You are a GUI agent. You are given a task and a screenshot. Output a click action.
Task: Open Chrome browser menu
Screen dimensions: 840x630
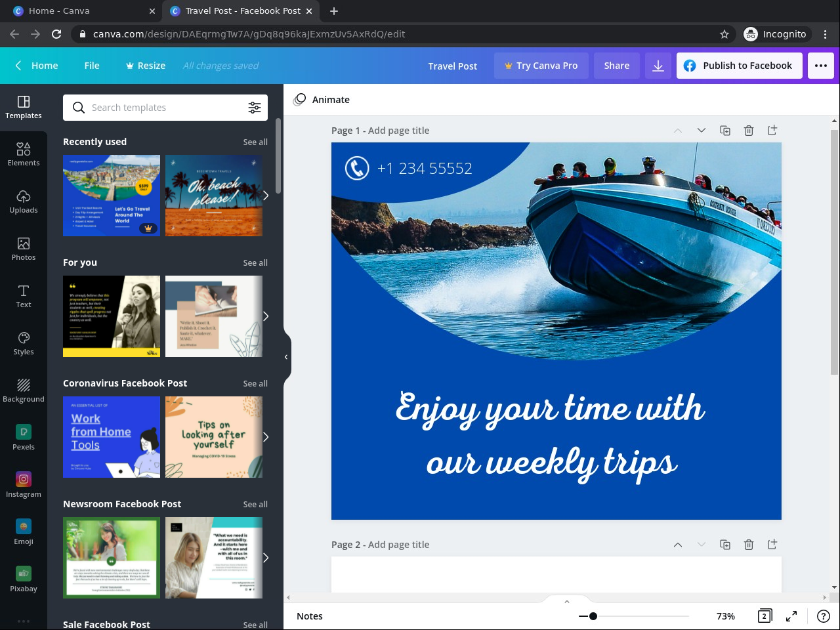[826, 34]
